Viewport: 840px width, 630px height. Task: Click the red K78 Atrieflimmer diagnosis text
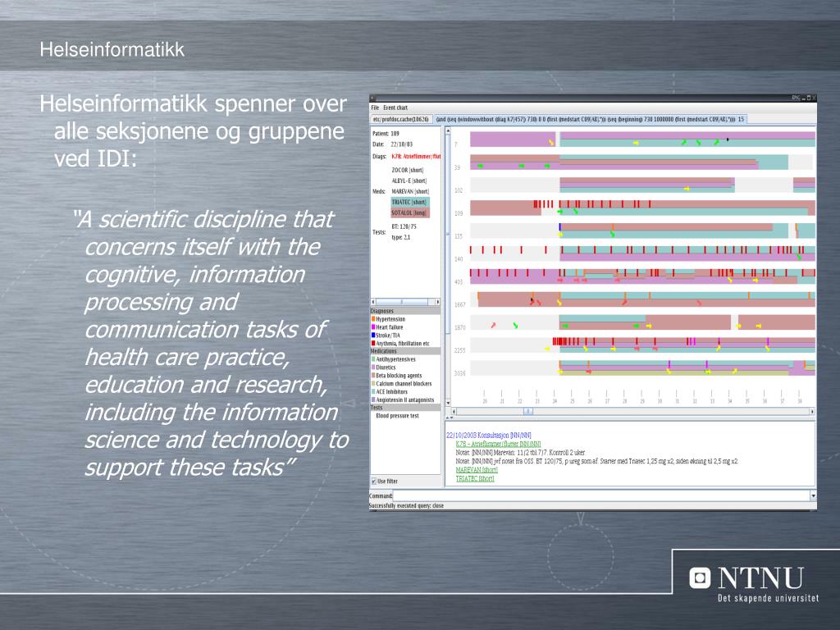click(x=416, y=157)
